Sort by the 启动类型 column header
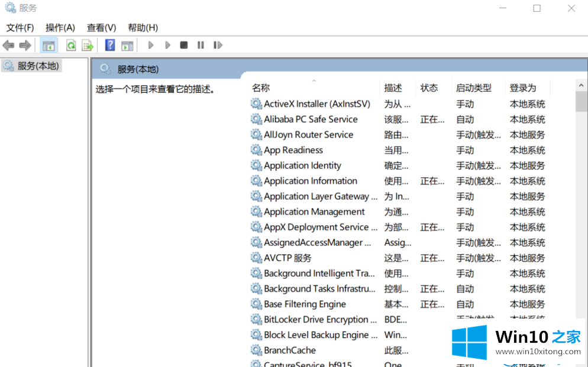This screenshot has height=367, width=588. pos(479,88)
